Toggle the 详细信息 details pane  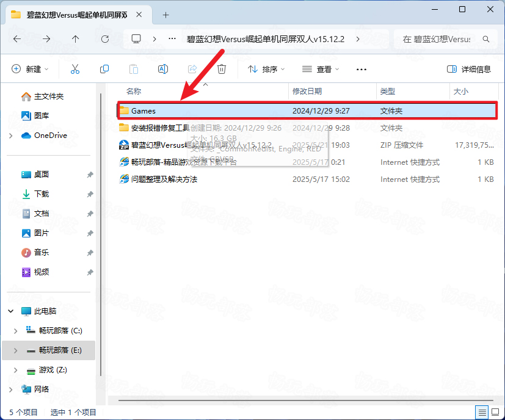pos(469,69)
